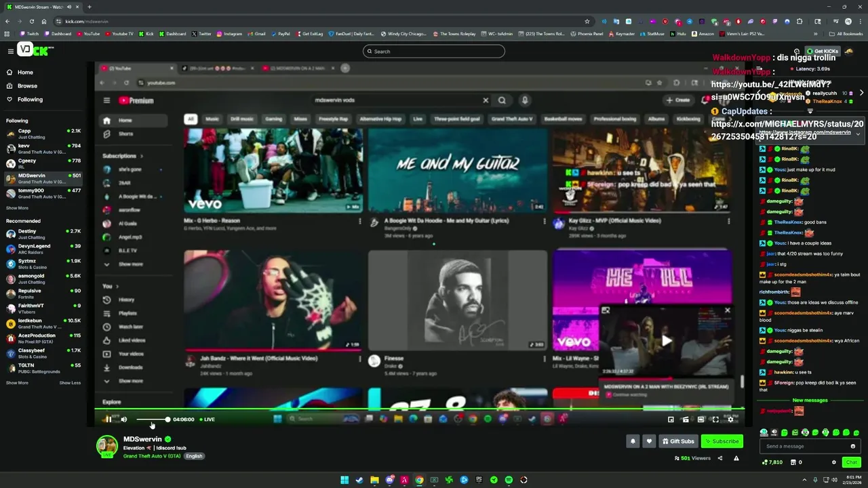
Task: Pause the live stream
Action: point(108,420)
